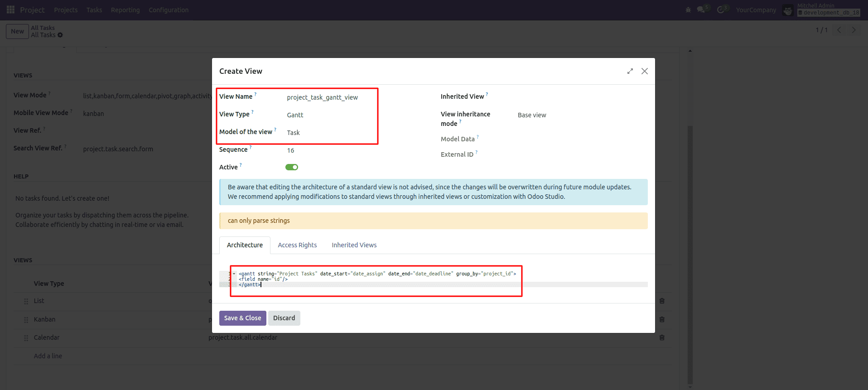This screenshot has height=390, width=868.
Task: Open the Inherited View selection field
Action: [x=582, y=96]
